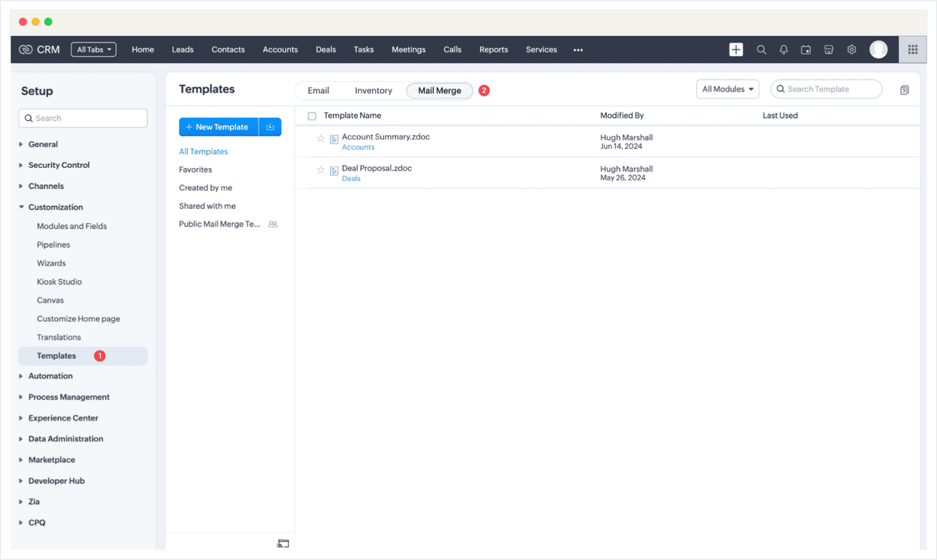The image size is (937, 560).
Task: Open the Accounts module tab
Action: 281,50
